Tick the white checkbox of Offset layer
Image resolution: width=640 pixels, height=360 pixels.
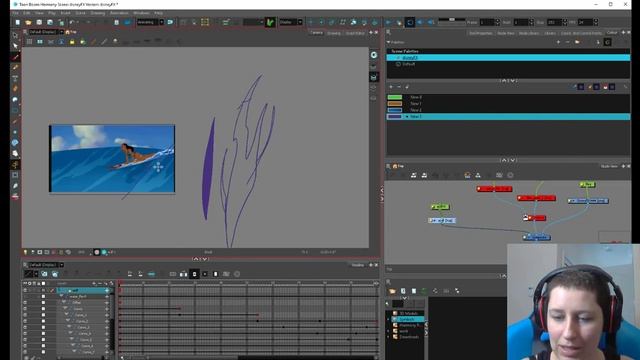pyautogui.click(x=43, y=303)
